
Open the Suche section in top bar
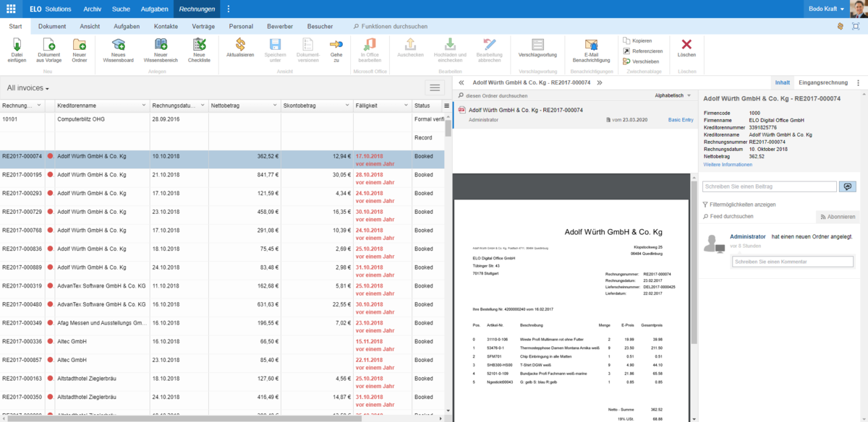point(122,9)
